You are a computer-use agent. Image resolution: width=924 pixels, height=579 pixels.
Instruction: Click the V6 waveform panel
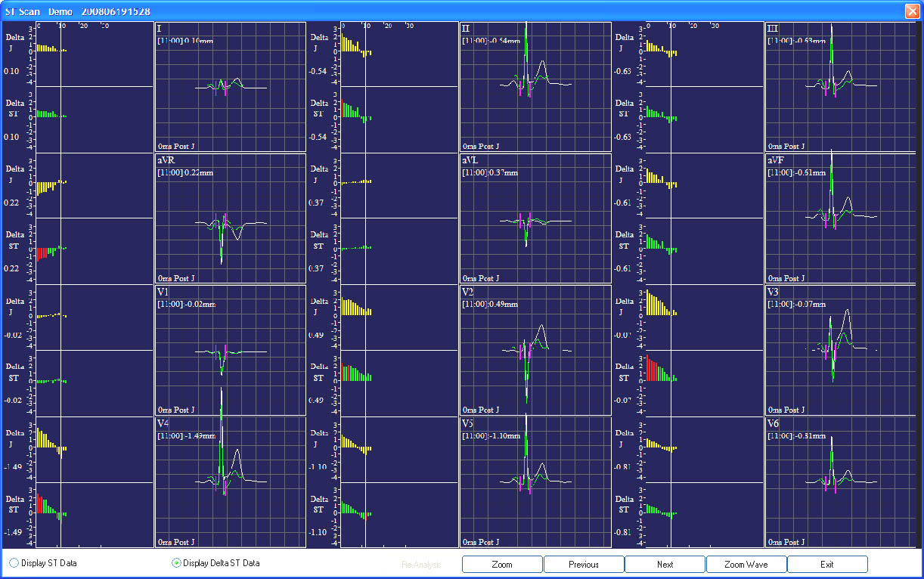click(x=841, y=481)
